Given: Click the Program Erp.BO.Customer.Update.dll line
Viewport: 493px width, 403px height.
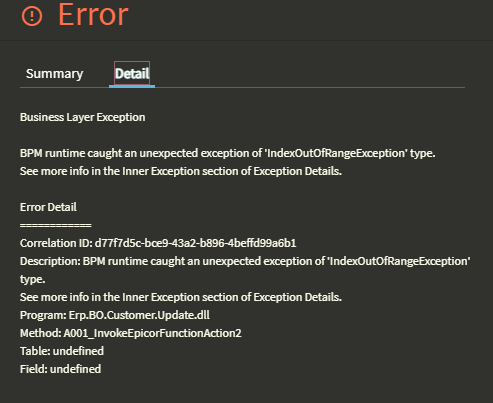Looking at the screenshot, I should 115,315.
